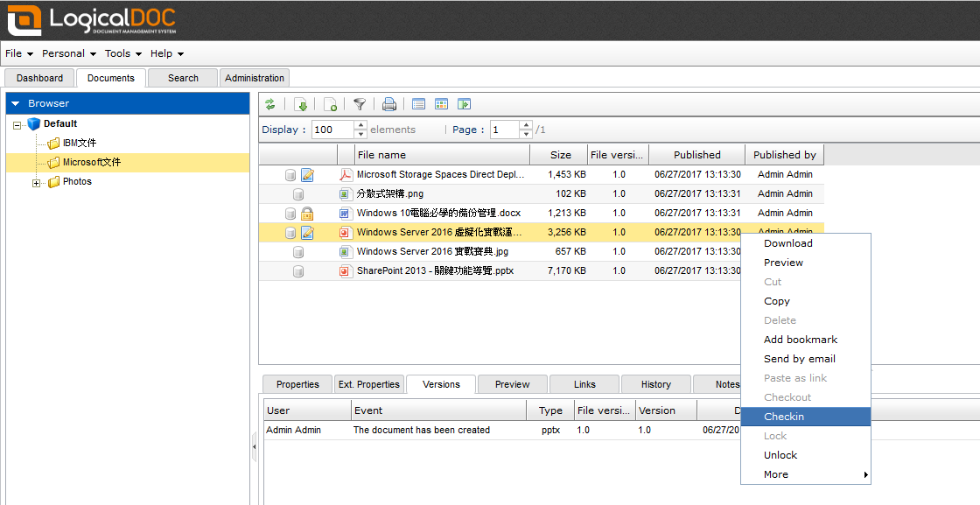Viewport: 980px width, 505px height.
Task: Select the file SharePoint 2013 - 關鍵功能導覽.pptx
Action: click(x=435, y=271)
